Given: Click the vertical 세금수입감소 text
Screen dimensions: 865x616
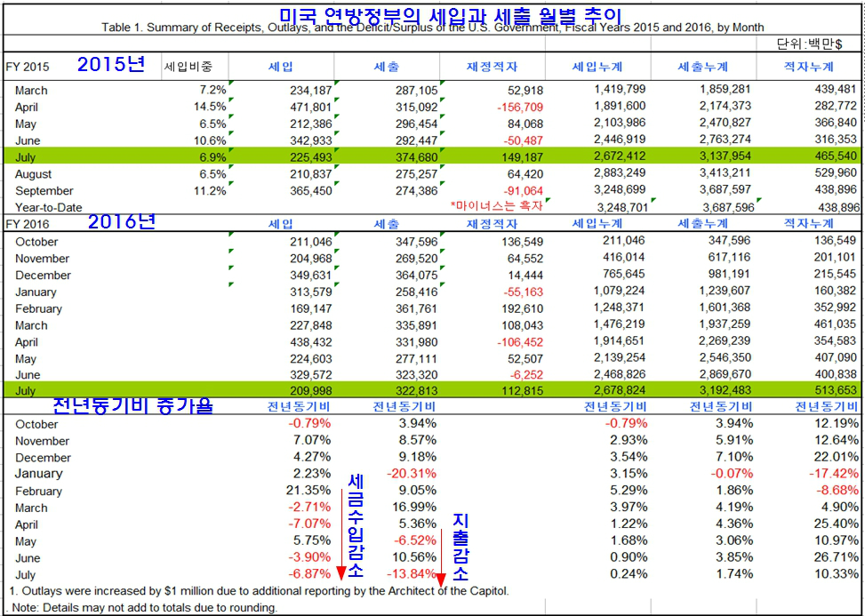Looking at the screenshot, I should pos(355,525).
